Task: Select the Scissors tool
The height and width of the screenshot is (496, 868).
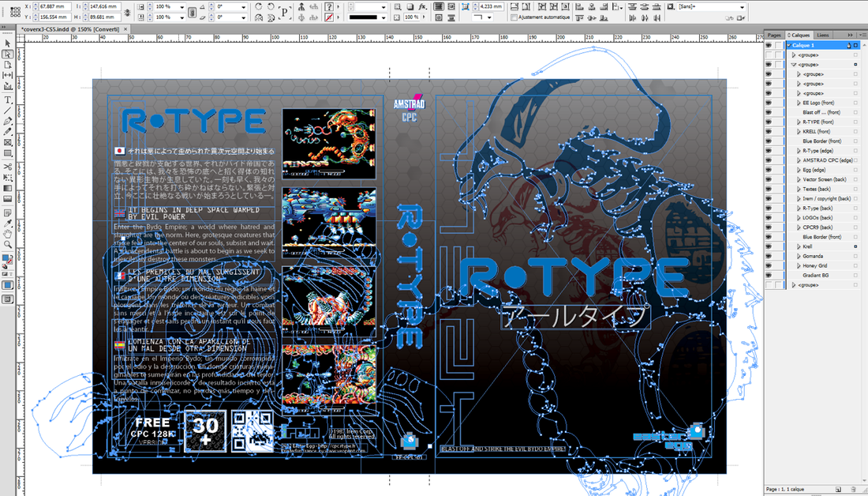Action: (8, 167)
